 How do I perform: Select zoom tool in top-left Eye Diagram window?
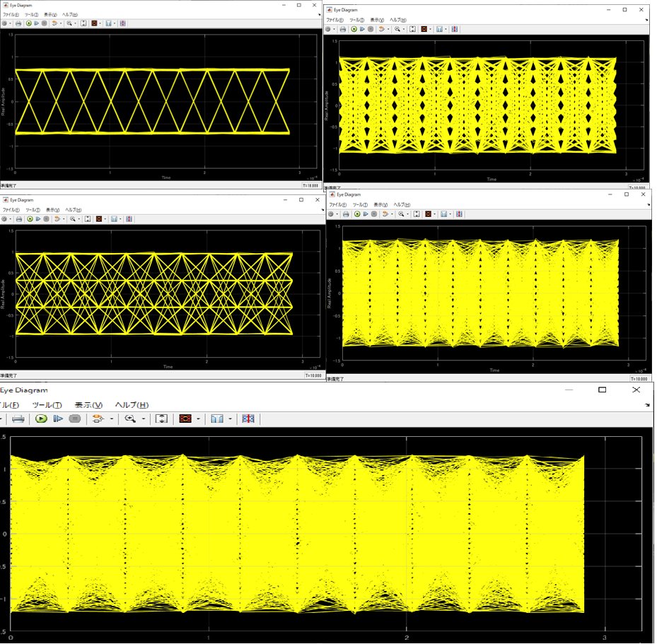pos(69,23)
